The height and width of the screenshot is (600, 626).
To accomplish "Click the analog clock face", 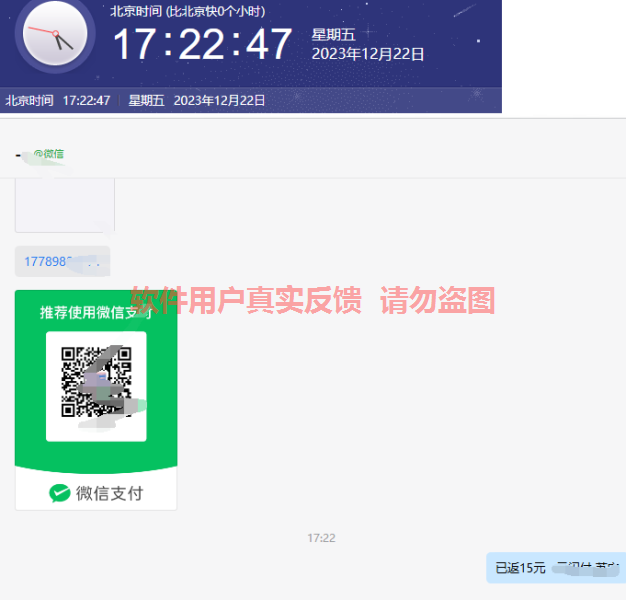I will (x=55, y=34).
